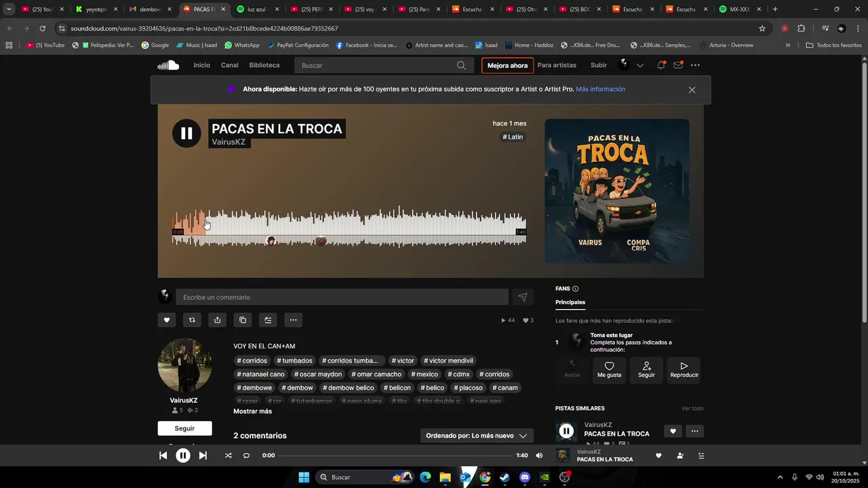
Task: Click the Reproducir fan step button
Action: coord(684,370)
